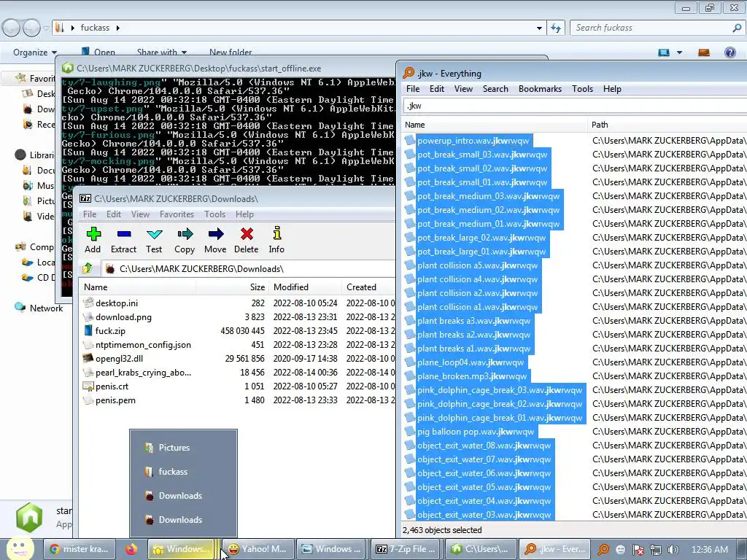Sort 7-Zip list by Created column

pyautogui.click(x=368, y=287)
